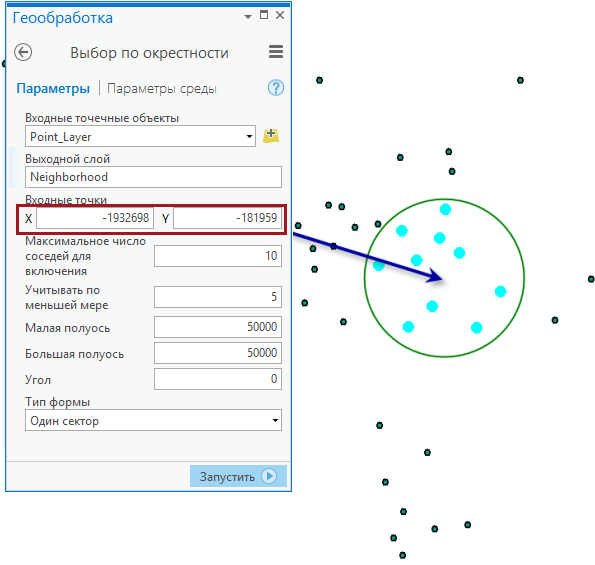This screenshot has width=595, height=565.
Task: Open the Один сектор combo box
Action: pos(153,420)
